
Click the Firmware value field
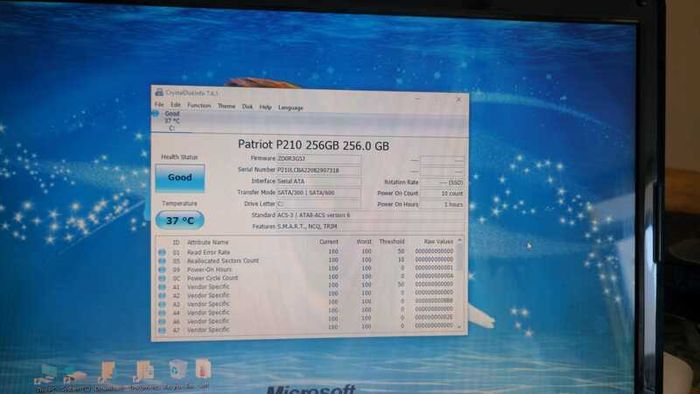318,158
